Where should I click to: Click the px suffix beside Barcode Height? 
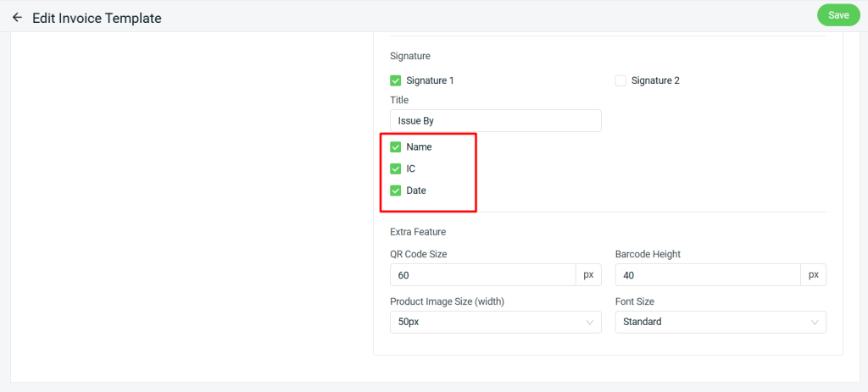tap(813, 275)
